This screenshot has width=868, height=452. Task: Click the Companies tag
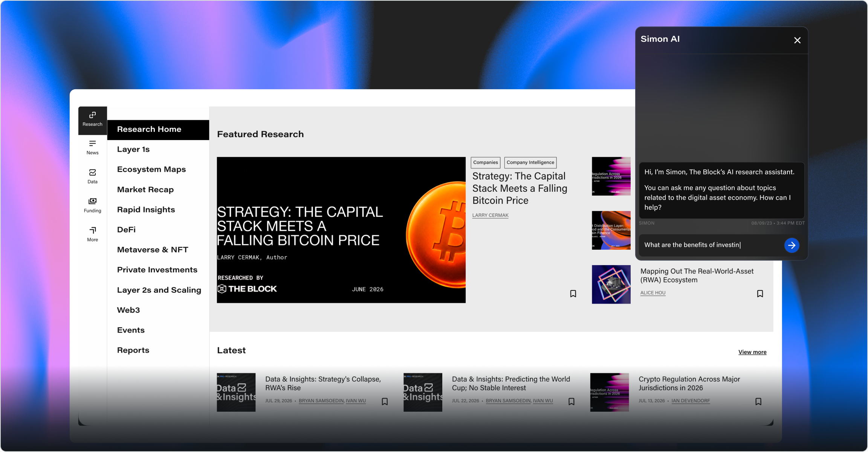coord(486,163)
